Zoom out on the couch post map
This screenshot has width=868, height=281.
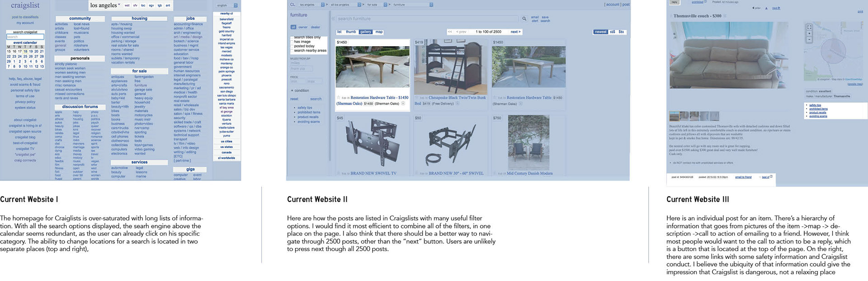point(809,39)
